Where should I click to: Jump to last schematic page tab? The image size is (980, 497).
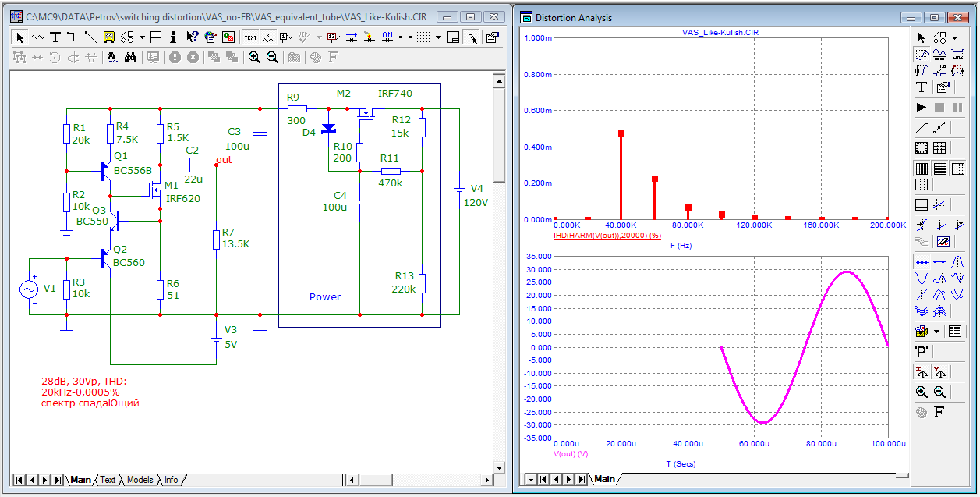click(57, 480)
